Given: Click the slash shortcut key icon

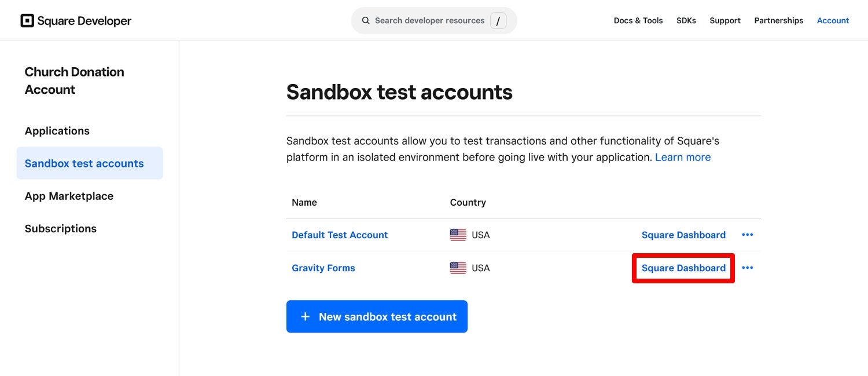Looking at the screenshot, I should point(498,21).
